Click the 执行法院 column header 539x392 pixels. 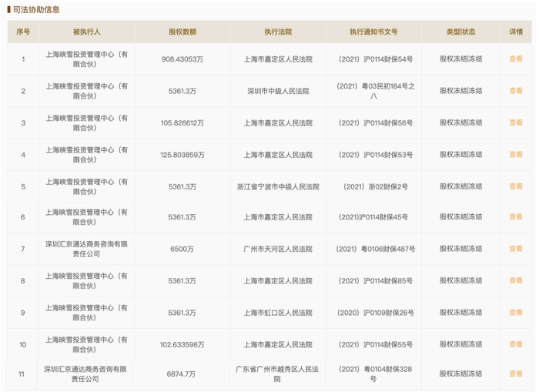pyautogui.click(x=278, y=32)
